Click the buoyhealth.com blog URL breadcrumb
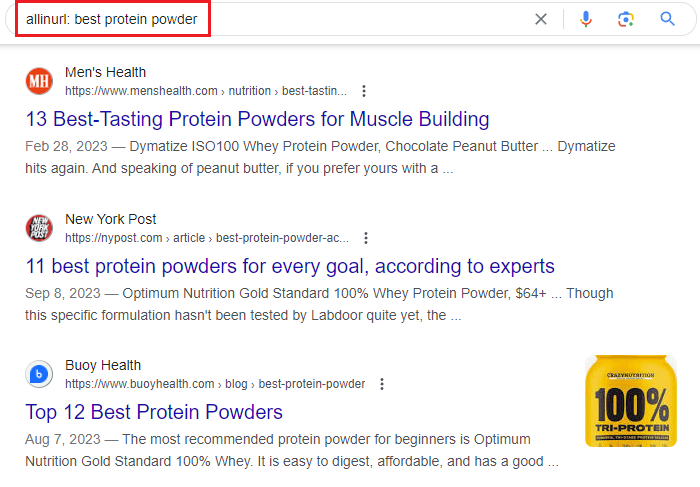This screenshot has height=487, width=700. (x=215, y=384)
